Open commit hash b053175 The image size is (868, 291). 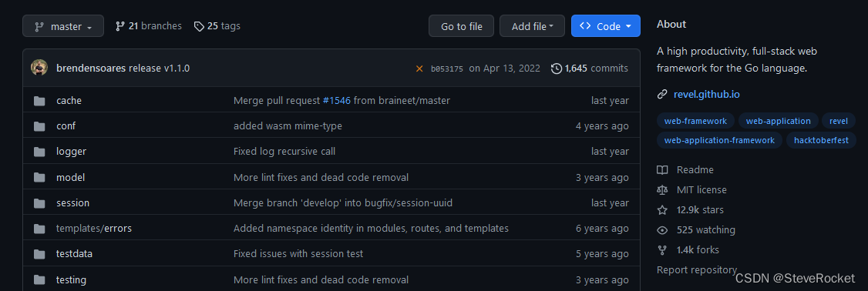[447, 69]
